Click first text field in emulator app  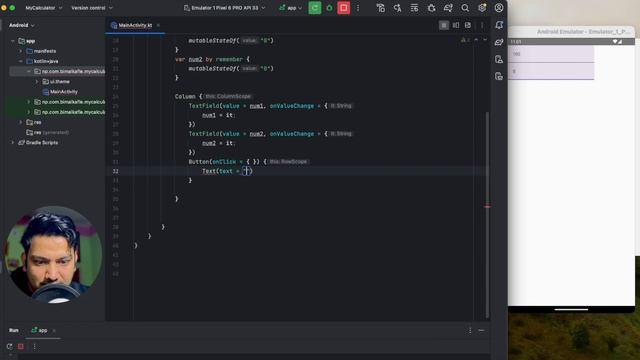coord(551,54)
